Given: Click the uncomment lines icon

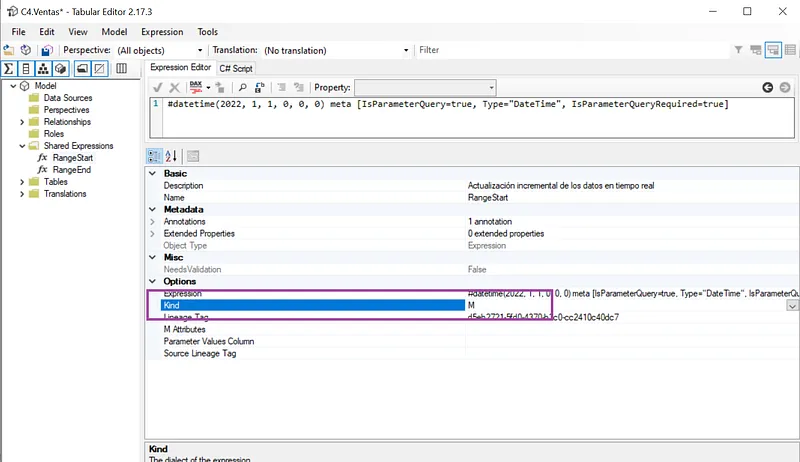Looking at the screenshot, I should pyautogui.click(x=298, y=88).
